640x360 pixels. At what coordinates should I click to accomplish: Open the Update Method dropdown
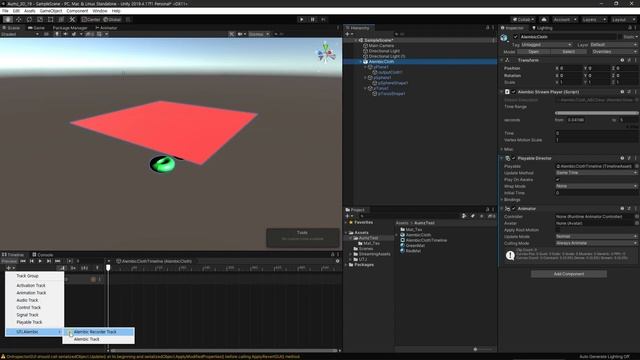coord(596,173)
